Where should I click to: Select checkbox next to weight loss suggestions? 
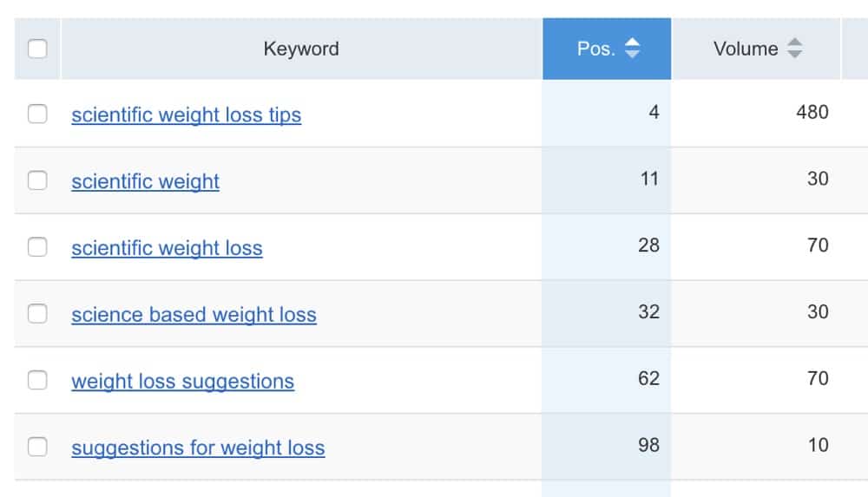[37, 380]
